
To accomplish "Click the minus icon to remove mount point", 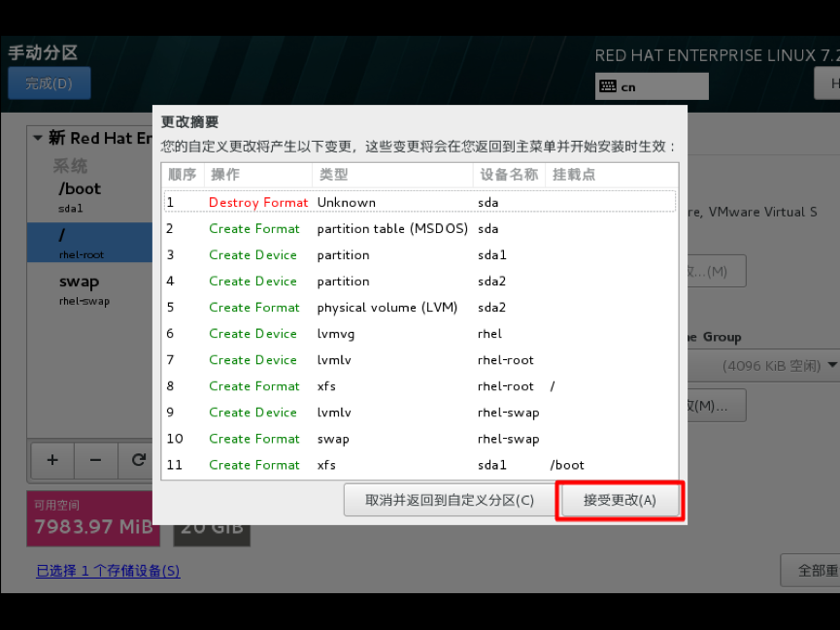I will 96,460.
